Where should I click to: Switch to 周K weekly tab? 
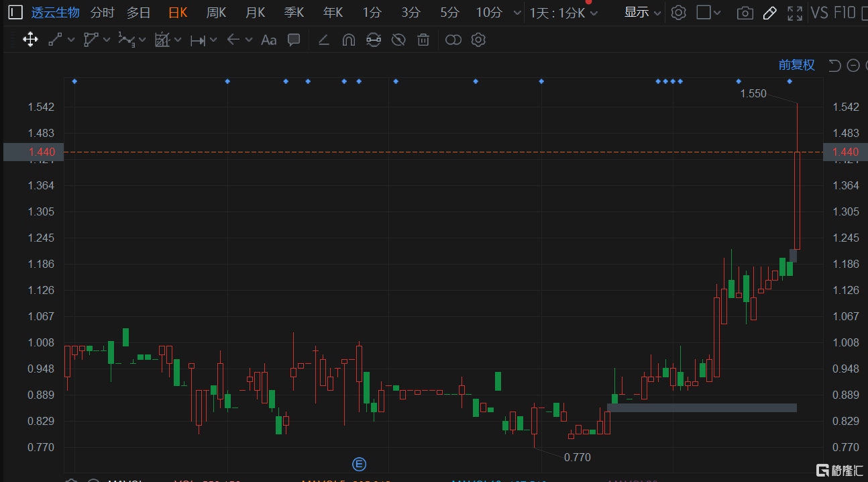click(216, 12)
